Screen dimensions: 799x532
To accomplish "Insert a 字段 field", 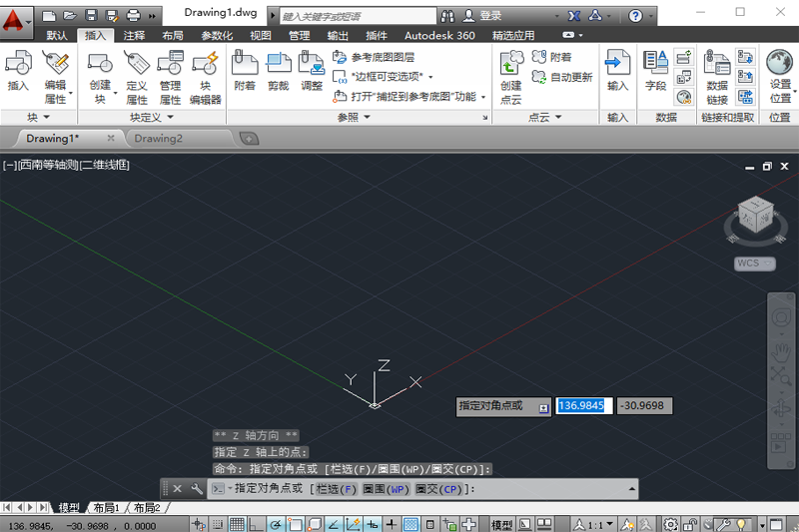I will pos(655,70).
